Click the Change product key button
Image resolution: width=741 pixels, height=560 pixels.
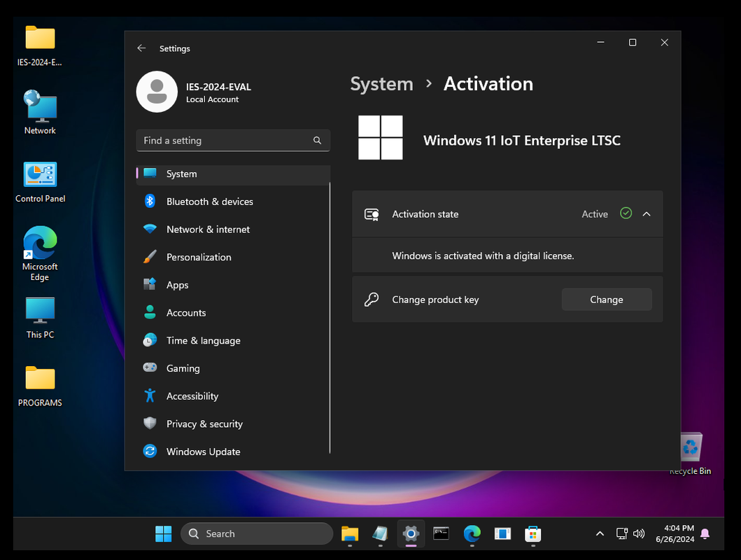pyautogui.click(x=607, y=300)
